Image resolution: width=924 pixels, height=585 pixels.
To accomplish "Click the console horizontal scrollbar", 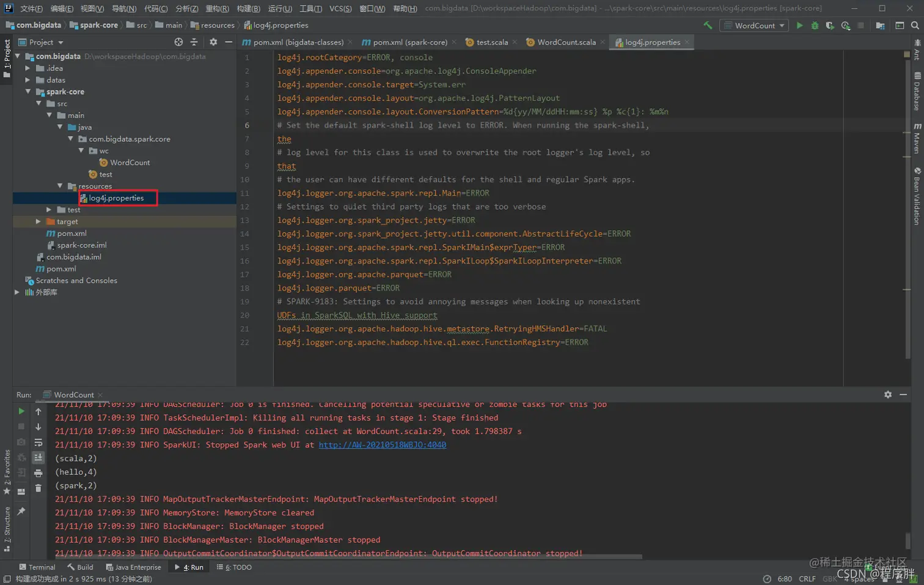I will coord(348,557).
